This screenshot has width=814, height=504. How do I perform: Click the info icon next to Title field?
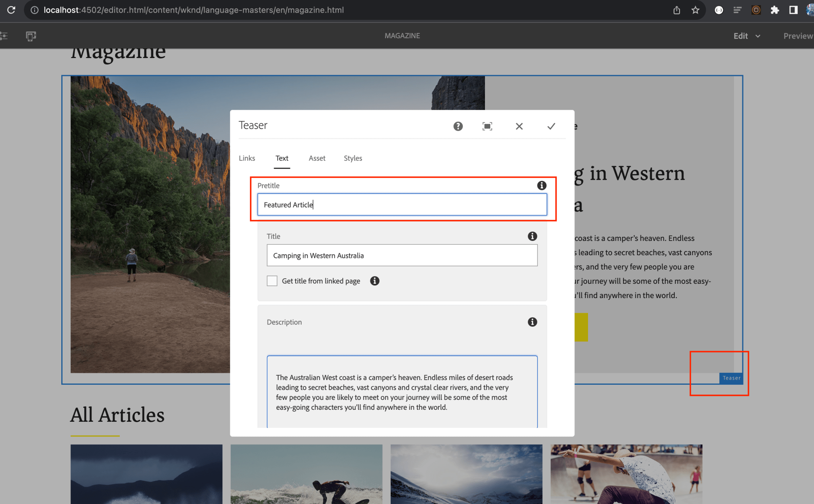532,236
